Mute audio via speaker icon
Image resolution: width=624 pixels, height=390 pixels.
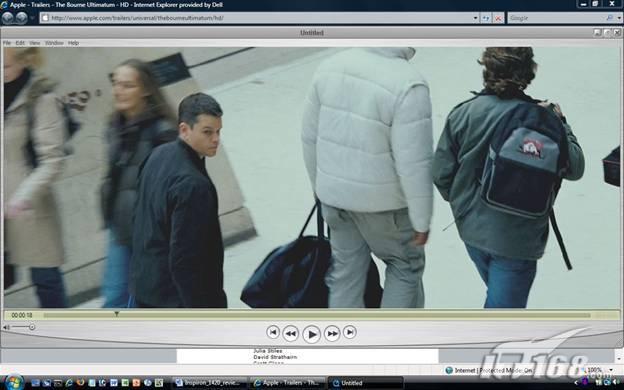pos(6,327)
